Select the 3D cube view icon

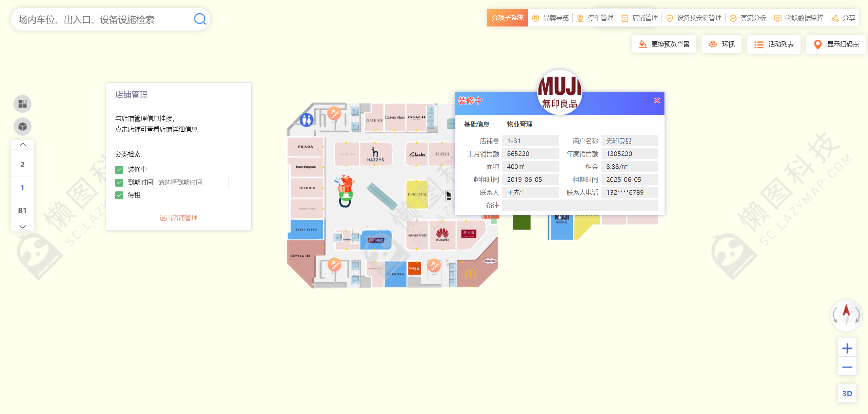point(22,127)
